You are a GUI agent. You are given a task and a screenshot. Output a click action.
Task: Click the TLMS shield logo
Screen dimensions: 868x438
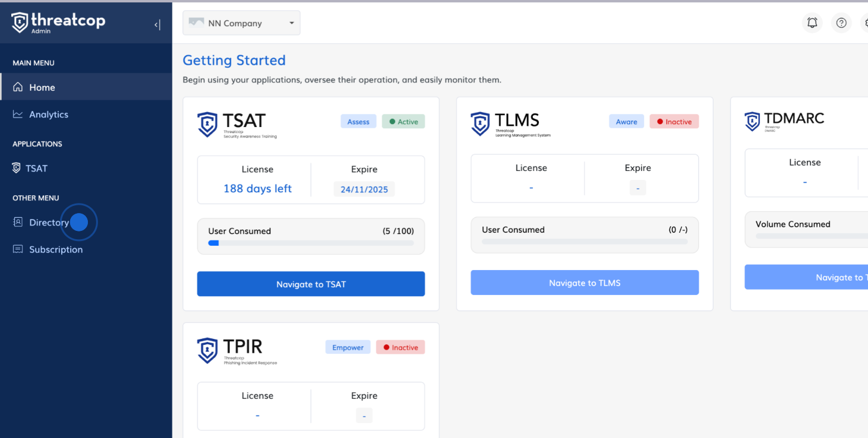(x=480, y=124)
